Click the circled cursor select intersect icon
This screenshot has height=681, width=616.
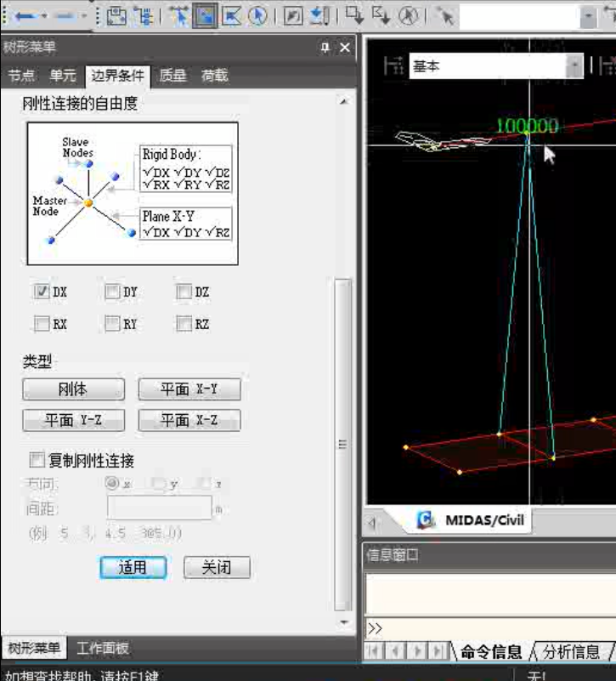coord(257,15)
